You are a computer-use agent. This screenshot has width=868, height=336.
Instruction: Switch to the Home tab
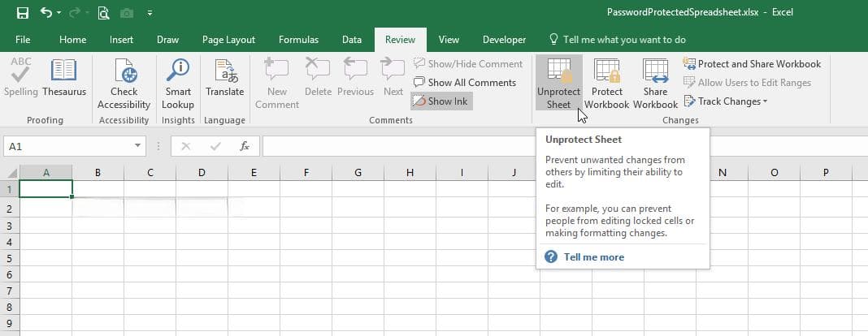click(x=72, y=40)
